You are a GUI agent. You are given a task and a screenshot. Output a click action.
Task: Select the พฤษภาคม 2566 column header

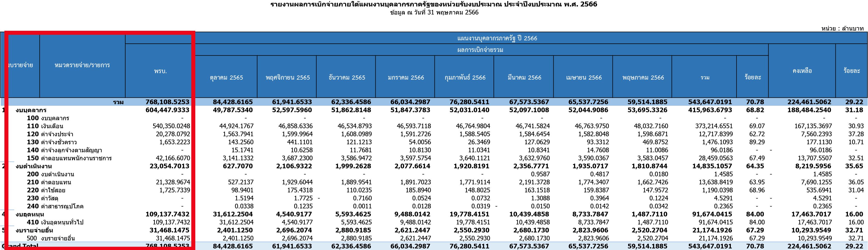(643, 77)
